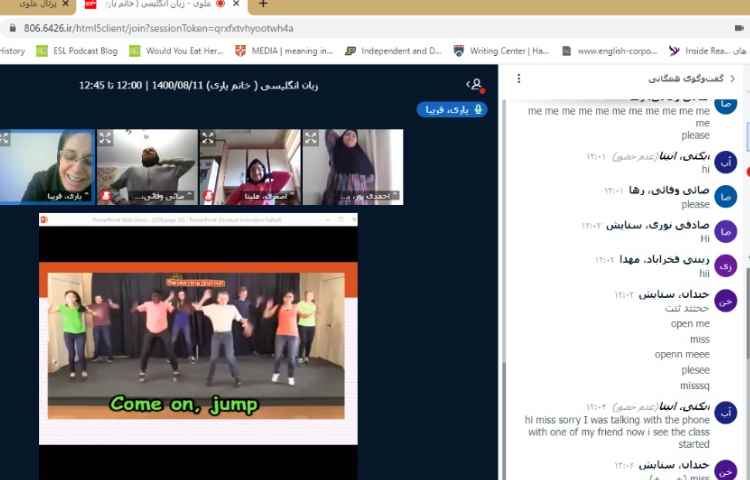Screen dimensions: 750x480
Task: Open Writing Center bookmark
Action: 501,51
